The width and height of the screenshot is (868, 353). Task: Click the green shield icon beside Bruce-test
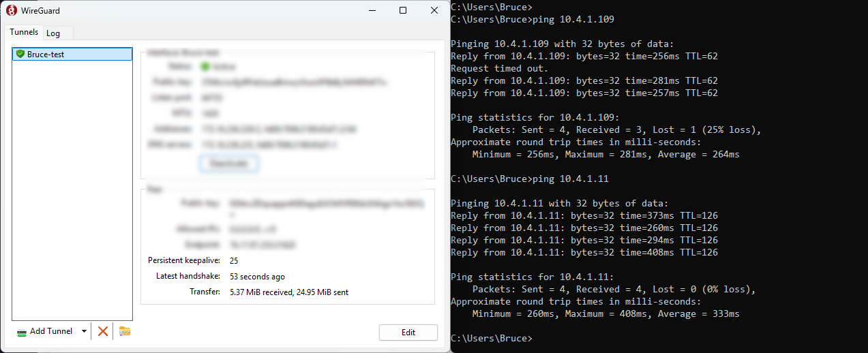pos(20,54)
